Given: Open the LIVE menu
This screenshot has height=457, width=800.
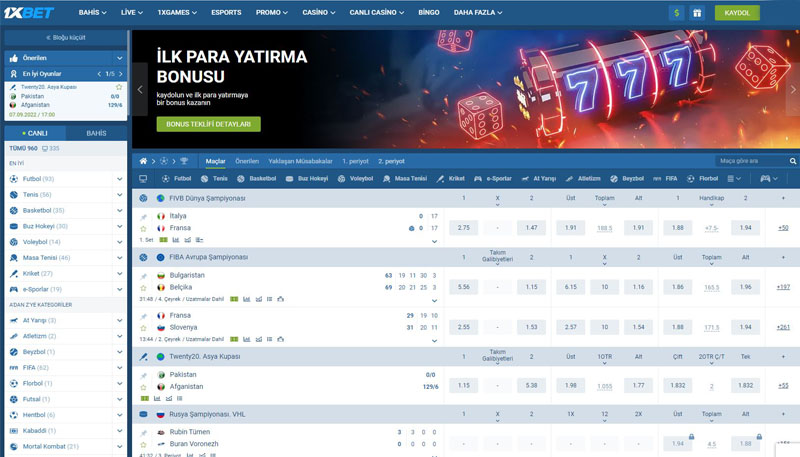Looking at the screenshot, I should pyautogui.click(x=132, y=12).
